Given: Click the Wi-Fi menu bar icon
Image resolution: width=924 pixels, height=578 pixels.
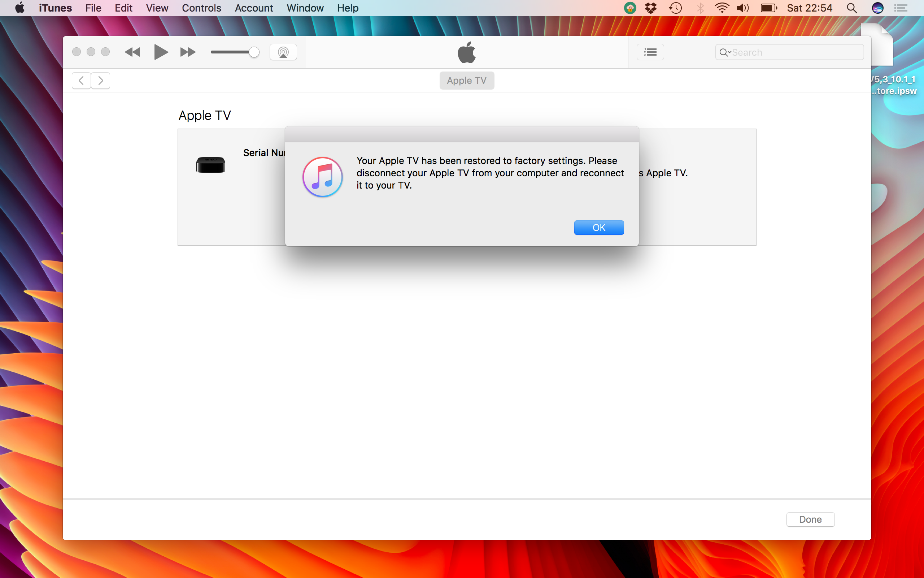Looking at the screenshot, I should coord(722,8).
